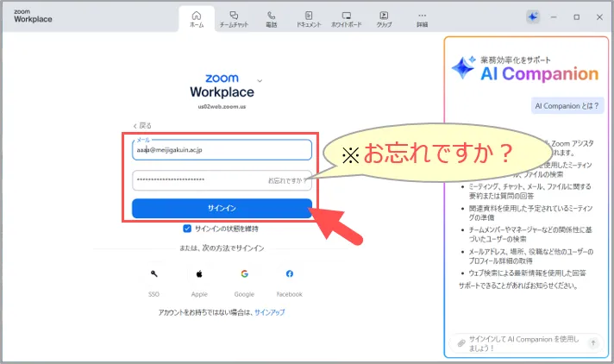Sign in with Apple icon

(x=199, y=274)
